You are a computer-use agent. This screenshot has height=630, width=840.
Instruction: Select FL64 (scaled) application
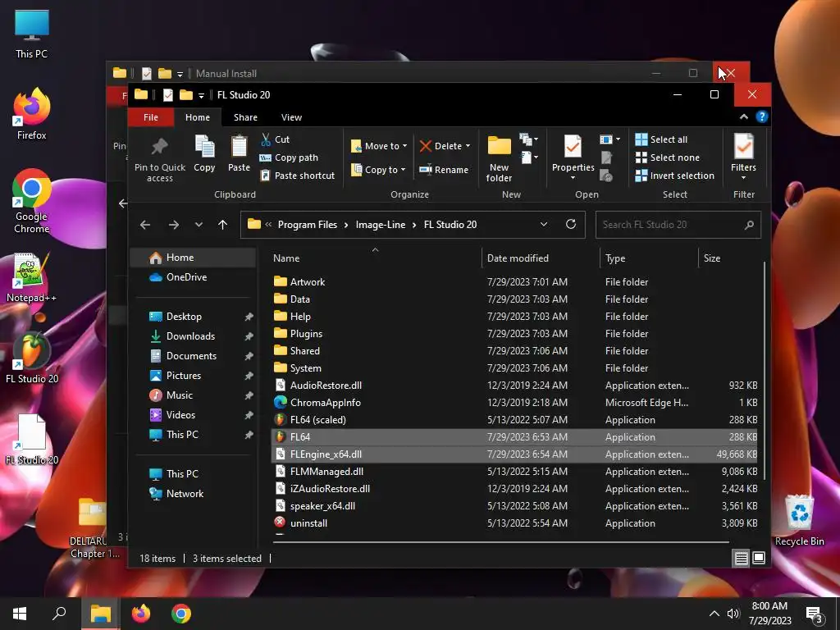click(514, 419)
